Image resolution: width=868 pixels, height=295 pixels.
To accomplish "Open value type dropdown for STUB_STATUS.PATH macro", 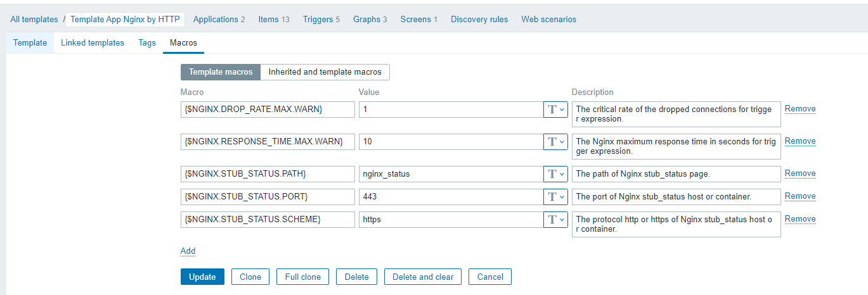I will click(x=555, y=173).
